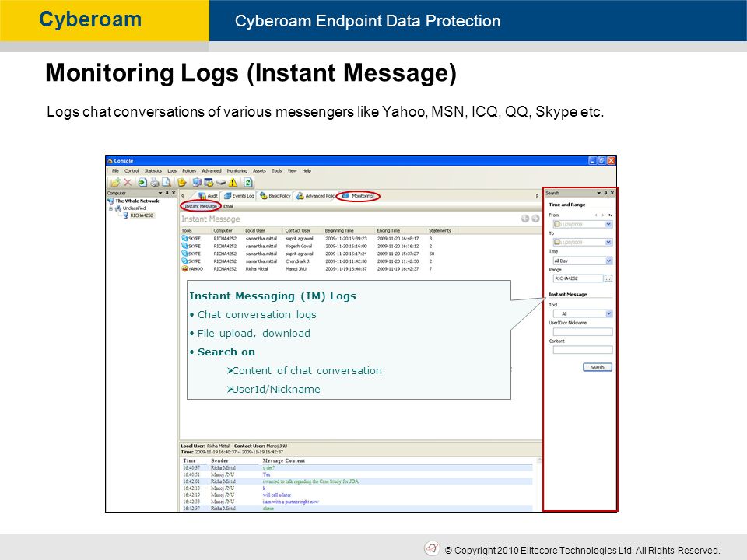This screenshot has width=747, height=560.
Task: Collapse the Unclassified tree node
Action: pyautogui.click(x=110, y=208)
